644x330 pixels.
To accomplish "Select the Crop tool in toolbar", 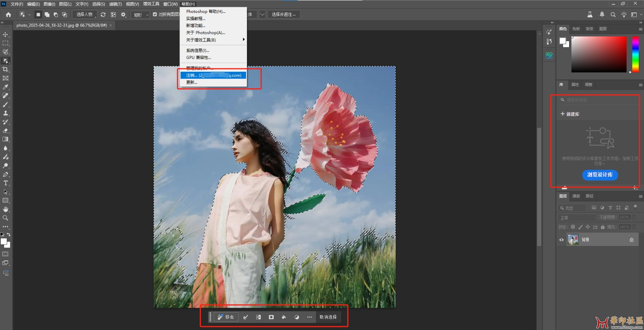I will click(5, 69).
